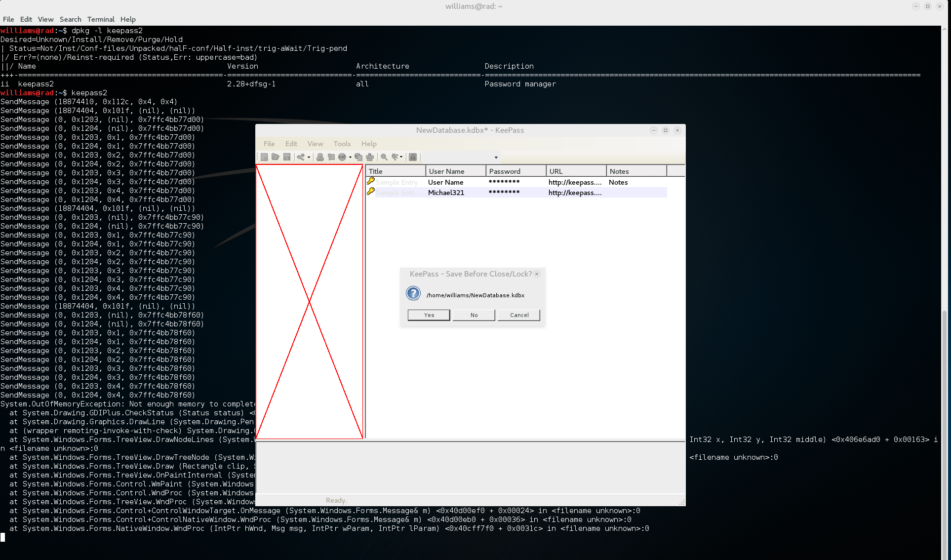
Task: Click the KeePass entry details bottom pane
Action: click(471, 467)
